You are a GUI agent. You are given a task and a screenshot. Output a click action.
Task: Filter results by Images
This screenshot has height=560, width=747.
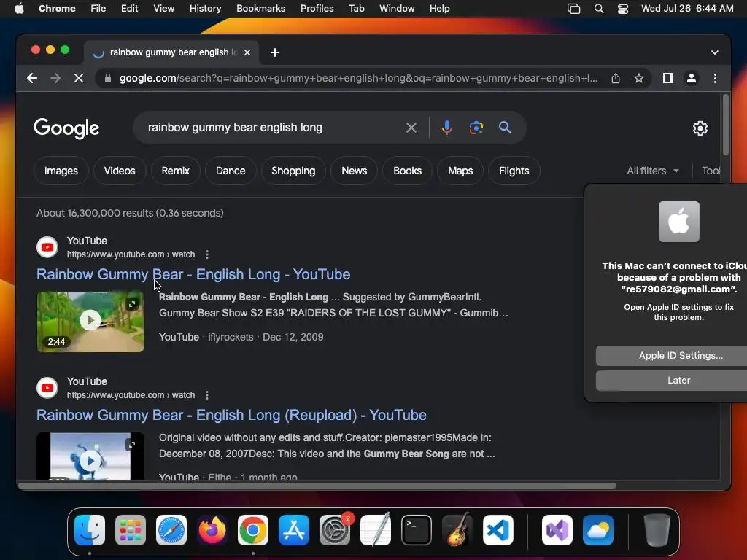click(x=61, y=171)
